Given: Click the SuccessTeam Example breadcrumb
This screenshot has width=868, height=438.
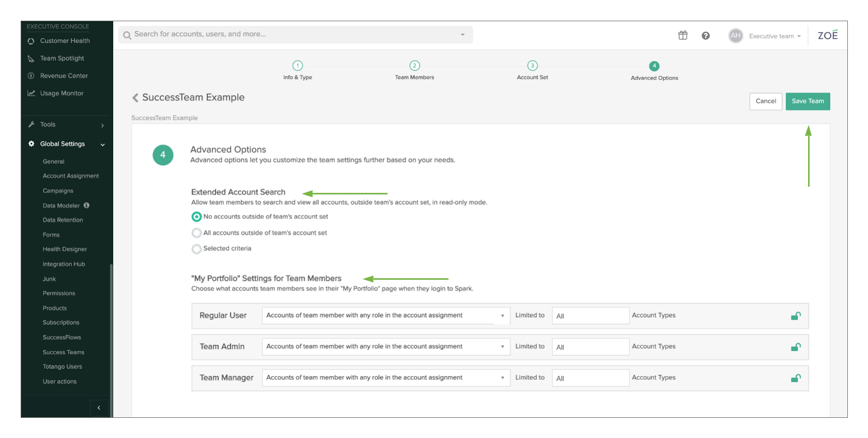Looking at the screenshot, I should [x=164, y=118].
